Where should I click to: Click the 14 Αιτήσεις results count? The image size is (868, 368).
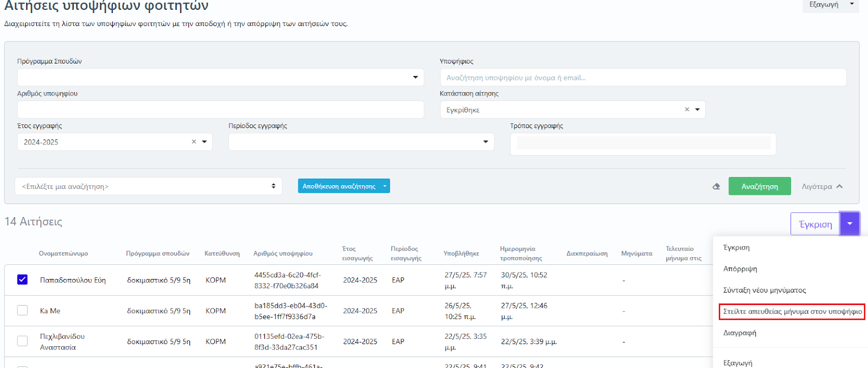pos(33,221)
